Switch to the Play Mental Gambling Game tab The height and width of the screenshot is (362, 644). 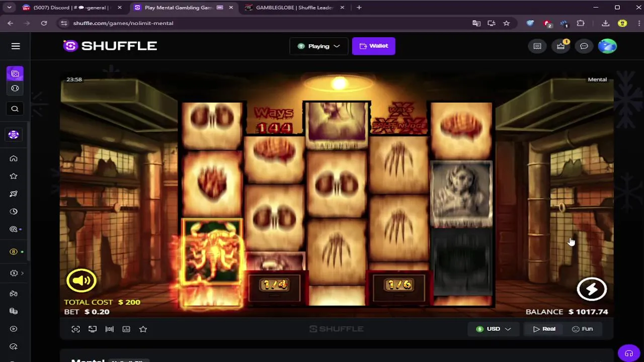pos(179,8)
